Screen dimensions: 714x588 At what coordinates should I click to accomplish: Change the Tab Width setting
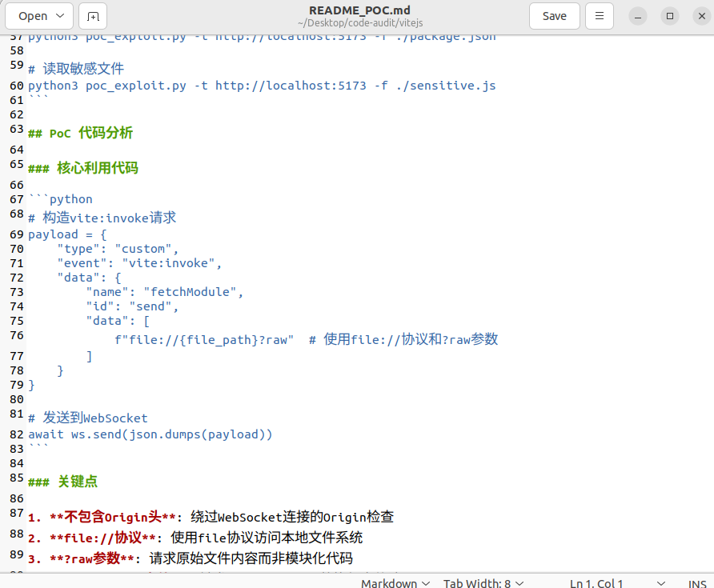(x=483, y=583)
